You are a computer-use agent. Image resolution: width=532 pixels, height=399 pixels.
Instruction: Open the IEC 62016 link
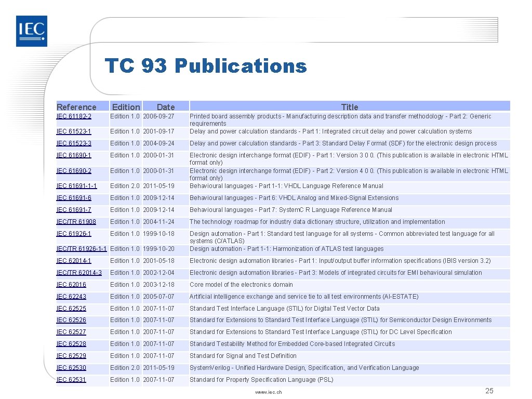pos(71,285)
